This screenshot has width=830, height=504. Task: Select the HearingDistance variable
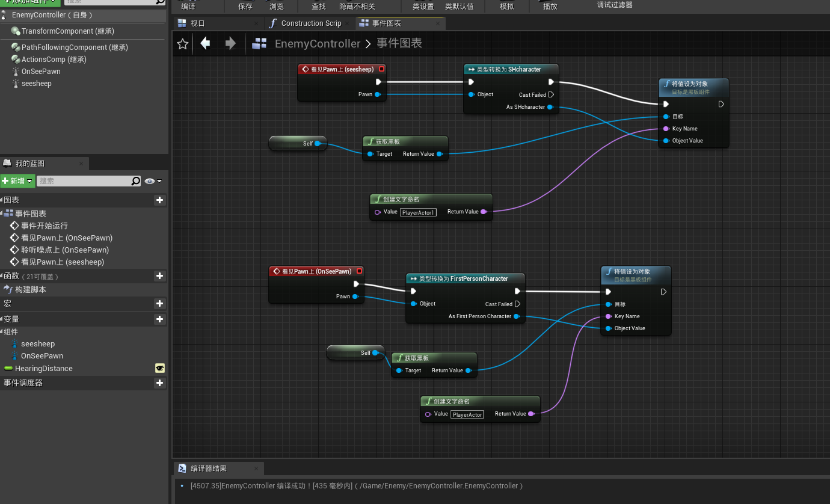tap(43, 368)
